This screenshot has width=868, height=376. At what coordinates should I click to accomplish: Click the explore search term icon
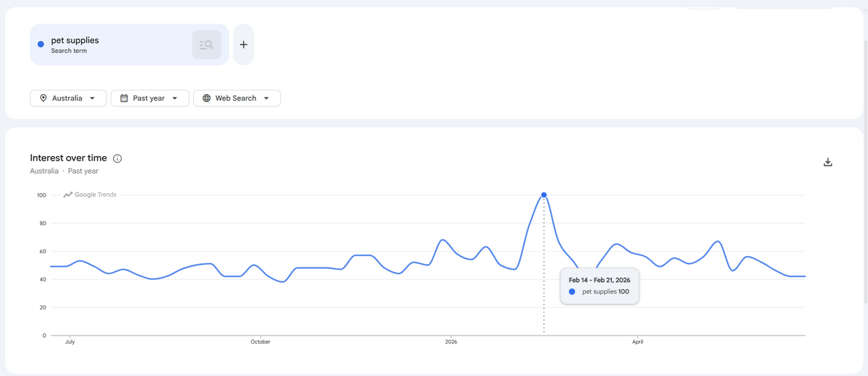coord(207,45)
